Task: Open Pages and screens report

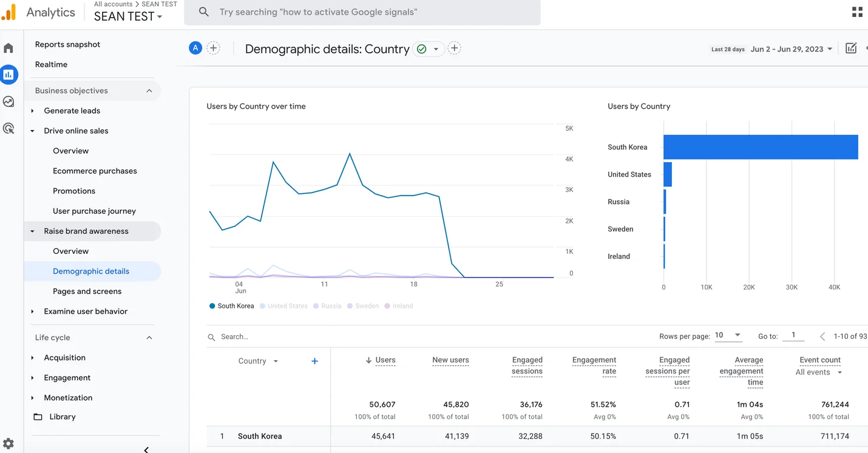Action: pyautogui.click(x=87, y=291)
